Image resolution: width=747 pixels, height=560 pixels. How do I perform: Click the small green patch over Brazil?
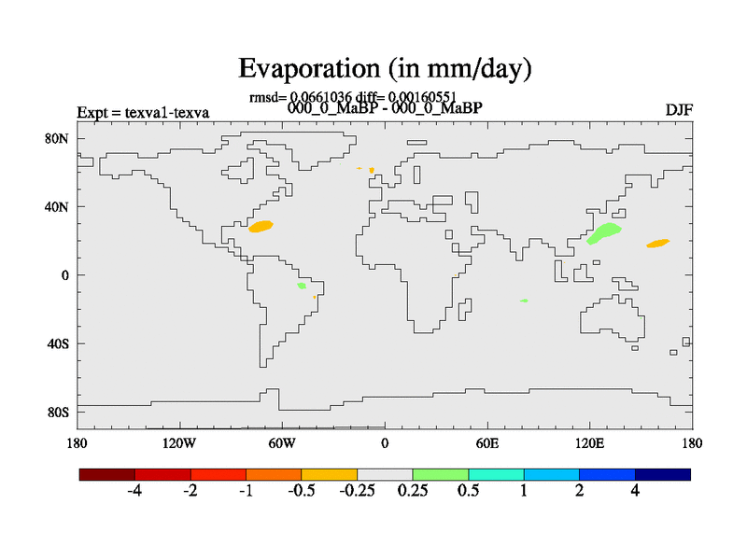tap(302, 286)
